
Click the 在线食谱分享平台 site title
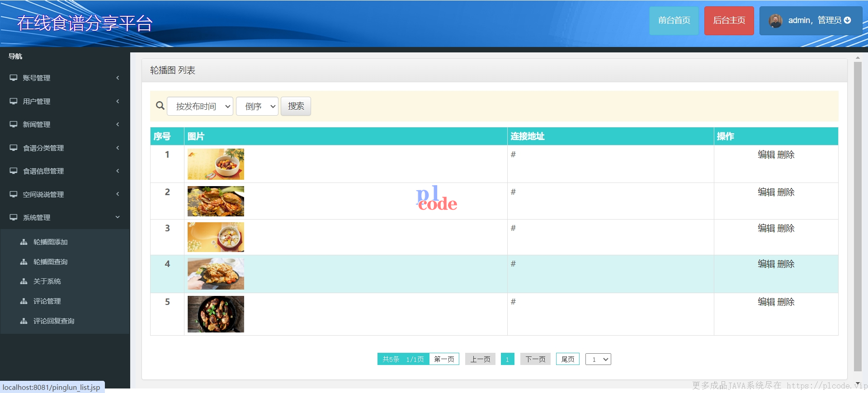pos(85,23)
